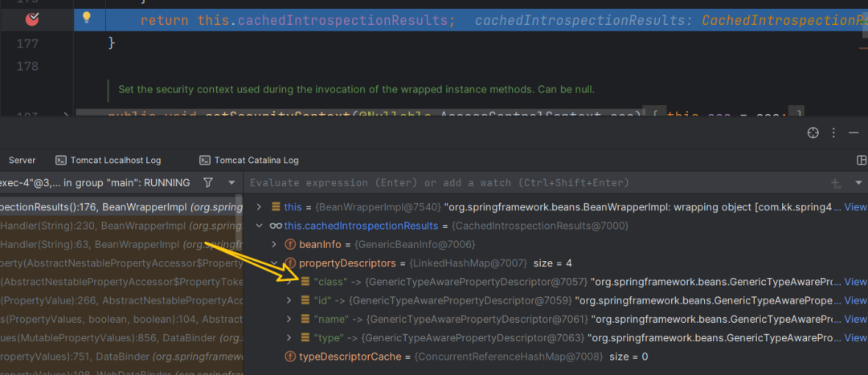Image resolution: width=868 pixels, height=375 pixels.
Task: Expand the "class" map entry
Action: pyautogui.click(x=289, y=282)
